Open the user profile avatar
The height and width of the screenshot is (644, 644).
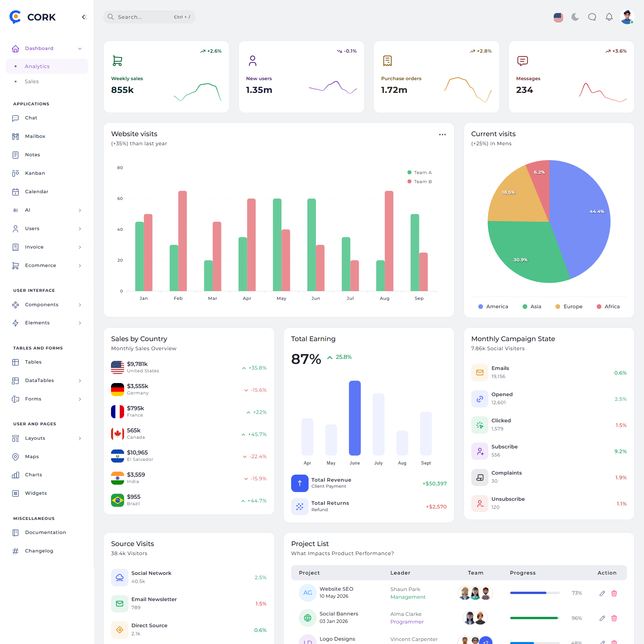click(627, 17)
